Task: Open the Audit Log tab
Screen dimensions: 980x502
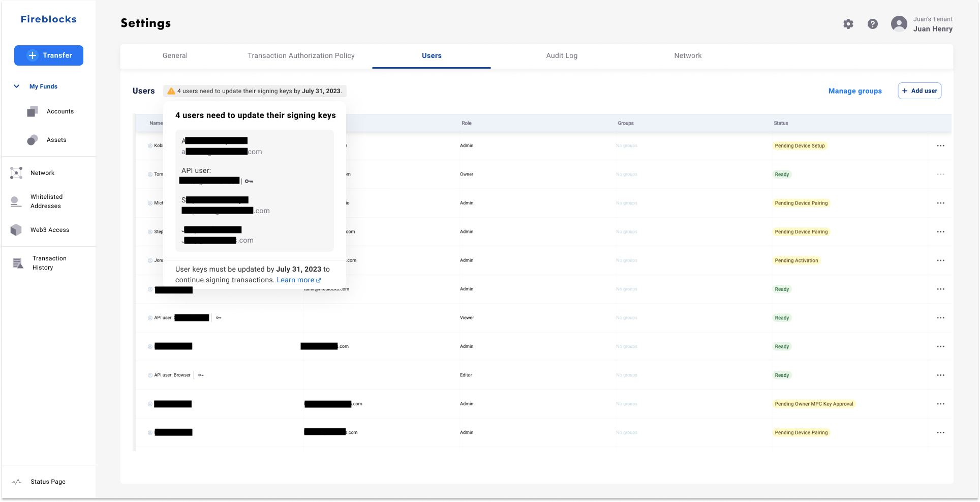Action: click(562, 56)
